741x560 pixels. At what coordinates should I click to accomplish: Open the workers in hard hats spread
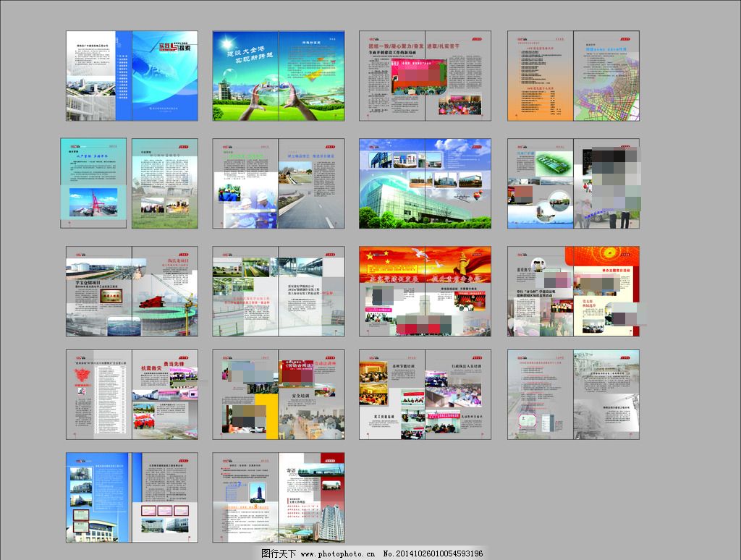tap(279, 184)
